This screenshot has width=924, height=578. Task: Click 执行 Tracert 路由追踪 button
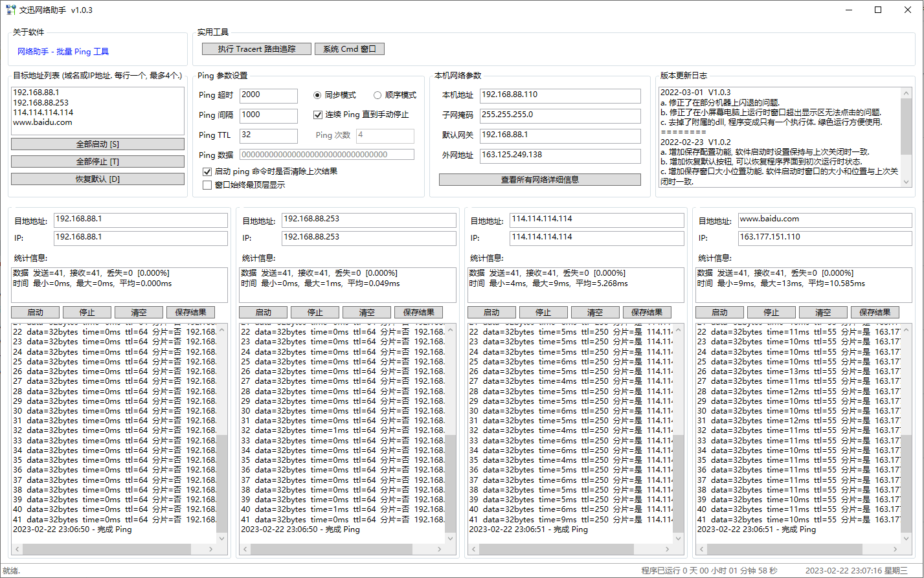click(x=256, y=49)
